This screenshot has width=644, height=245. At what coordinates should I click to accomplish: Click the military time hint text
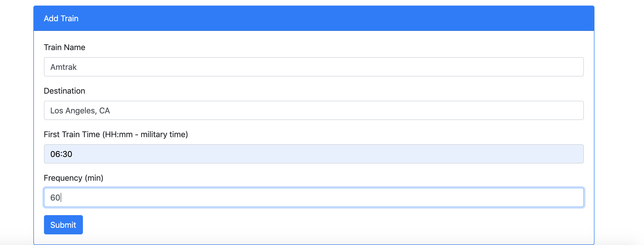[162, 134]
